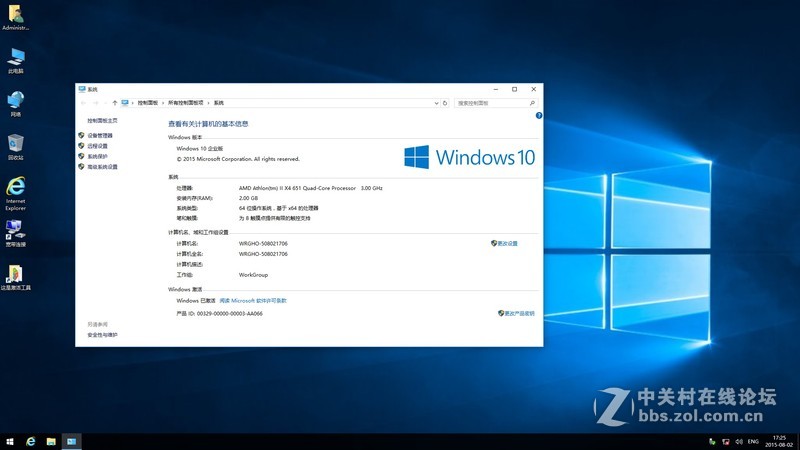The image size is (800, 450).
Task: Click the 查看有关计算机的基本信息 heading
Action: coord(208,124)
